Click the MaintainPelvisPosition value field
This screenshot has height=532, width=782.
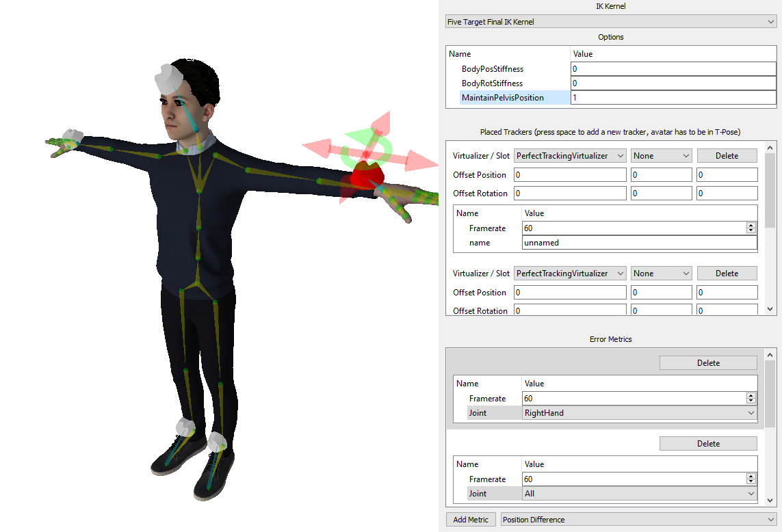pos(673,98)
